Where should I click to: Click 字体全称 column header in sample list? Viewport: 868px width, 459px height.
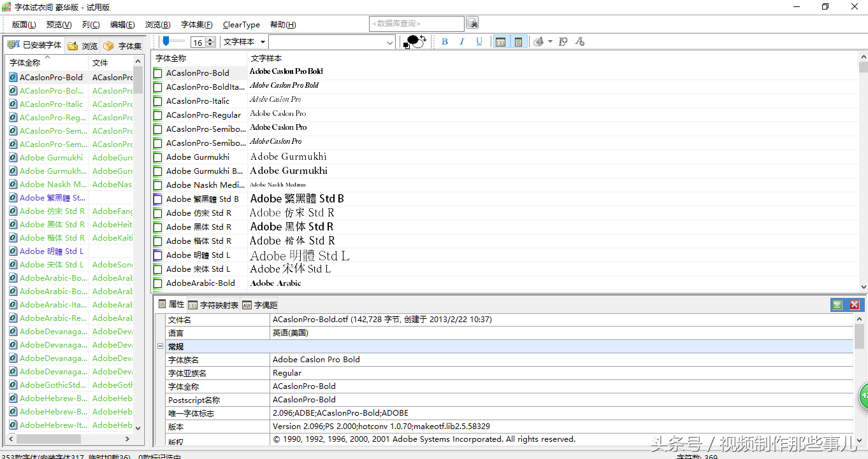(x=199, y=58)
